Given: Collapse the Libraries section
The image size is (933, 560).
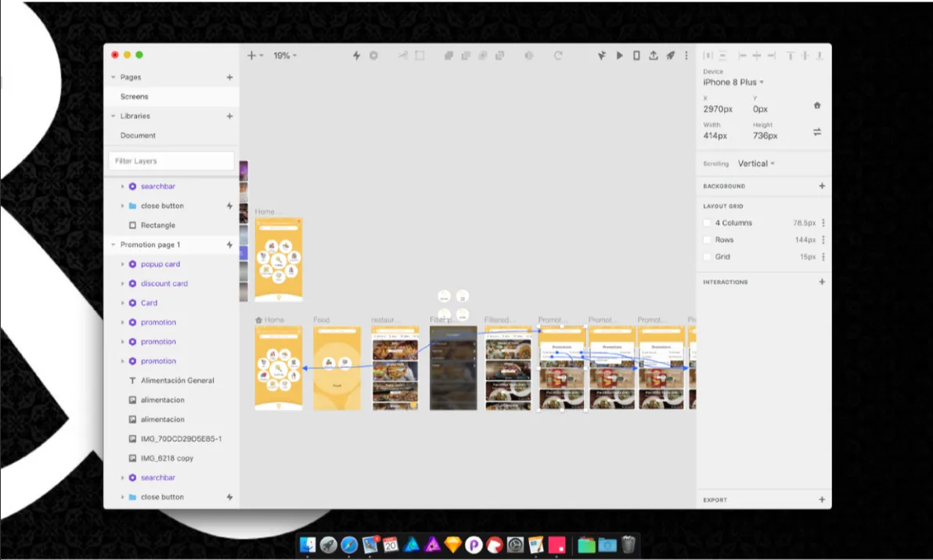Looking at the screenshot, I should tap(113, 116).
